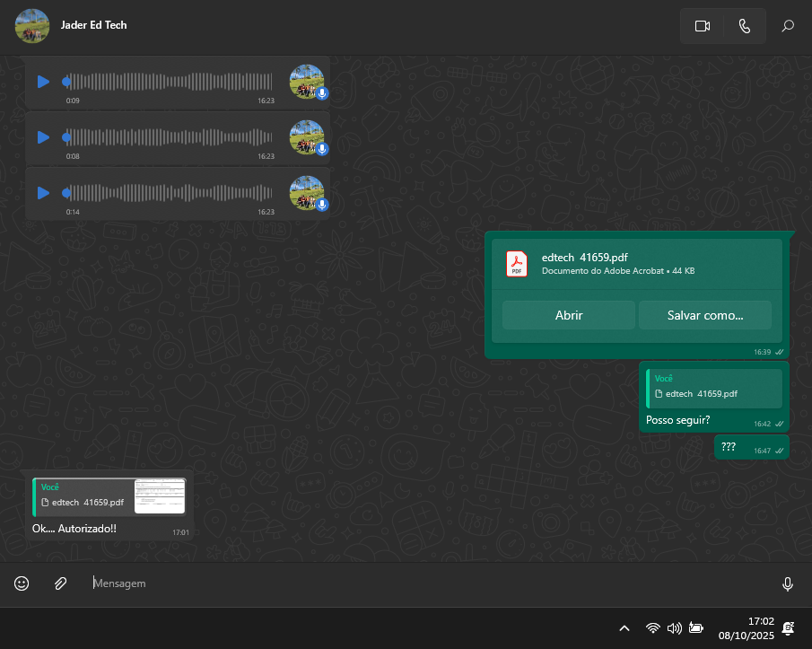Play the 0:08 voice message

pyautogui.click(x=43, y=137)
